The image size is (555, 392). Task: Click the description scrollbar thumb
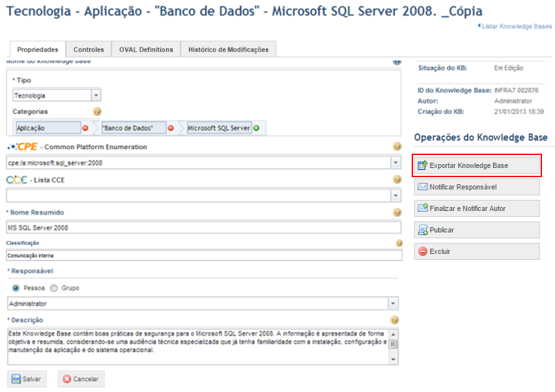tap(393, 344)
